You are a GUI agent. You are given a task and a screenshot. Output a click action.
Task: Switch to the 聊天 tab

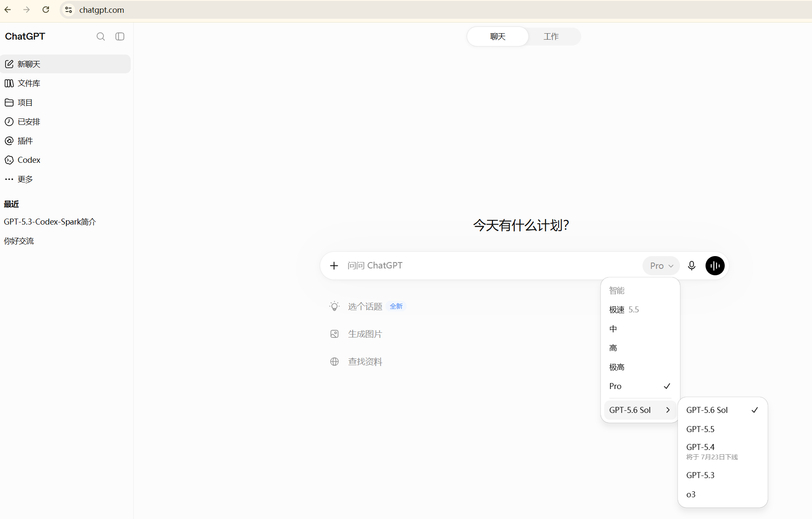click(x=498, y=37)
